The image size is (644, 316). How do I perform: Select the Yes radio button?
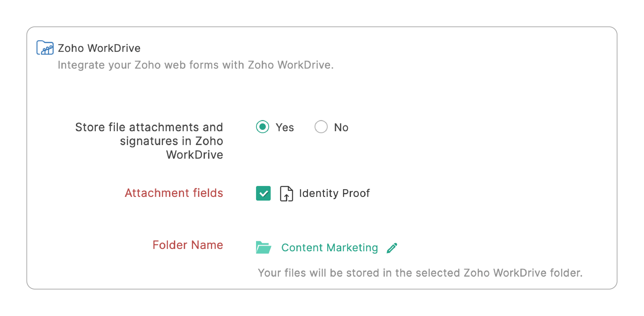[x=262, y=127]
